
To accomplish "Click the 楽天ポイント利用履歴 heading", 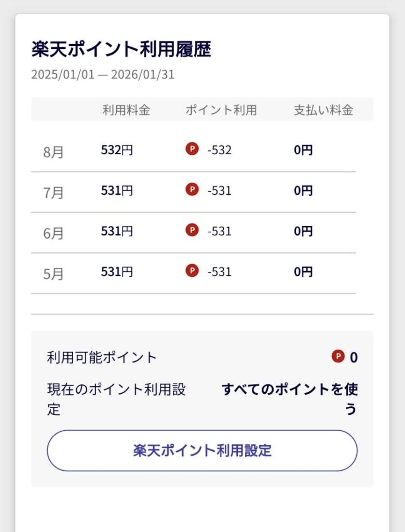I will (121, 50).
